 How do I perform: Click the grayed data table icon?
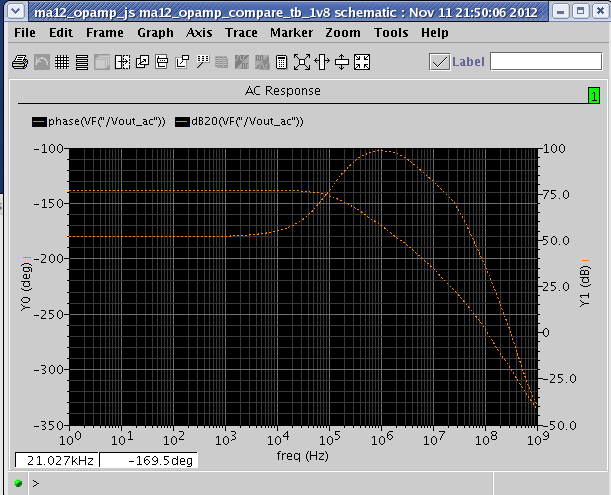coord(221,62)
